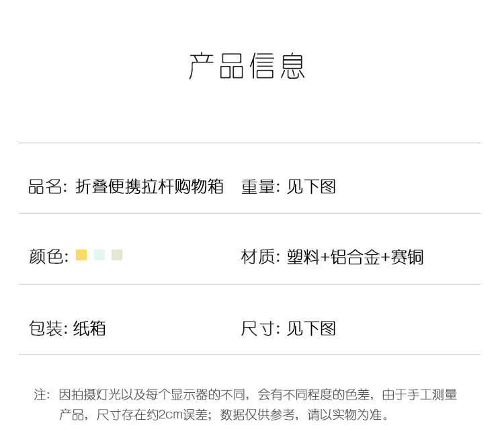Screen dimensions: 504x444
Task: Select the product name 折叠便携拉杆购物箱
Action: tap(149, 186)
